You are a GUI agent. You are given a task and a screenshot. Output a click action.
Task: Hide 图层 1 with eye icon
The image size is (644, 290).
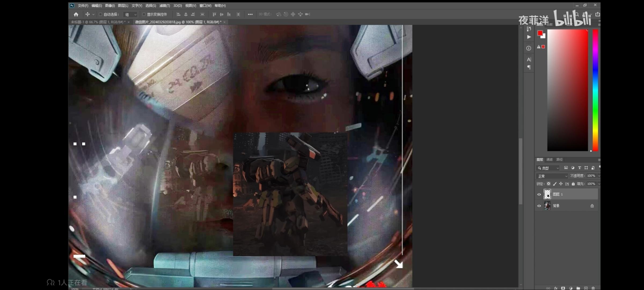[539, 194]
